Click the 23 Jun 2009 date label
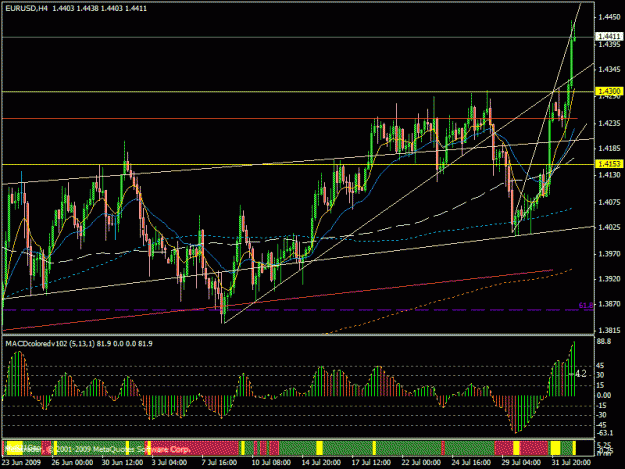625x469 pixels. (x=21, y=462)
